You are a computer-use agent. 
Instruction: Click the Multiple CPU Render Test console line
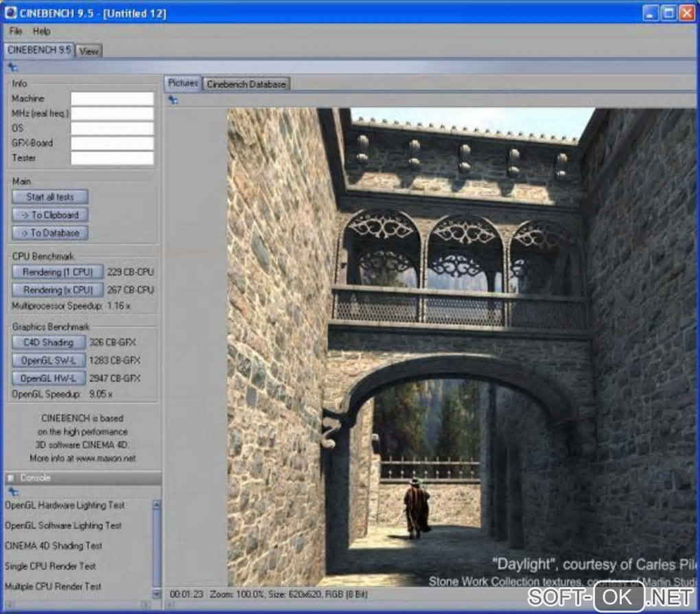53,587
